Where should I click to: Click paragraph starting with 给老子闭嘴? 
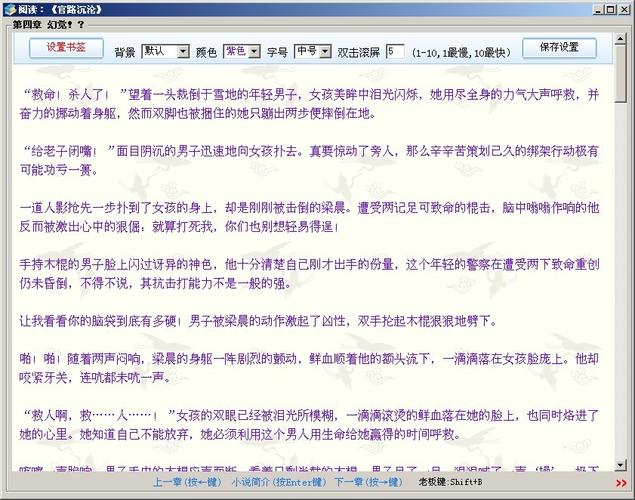click(309, 161)
